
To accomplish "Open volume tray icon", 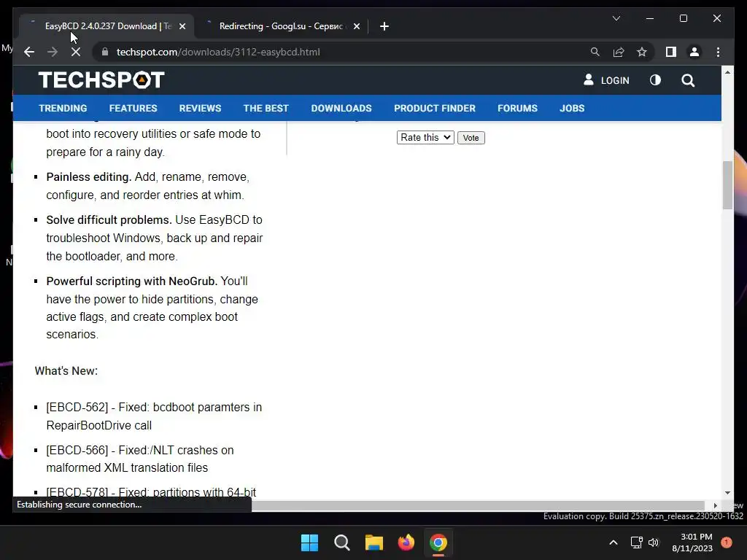I will 654,542.
